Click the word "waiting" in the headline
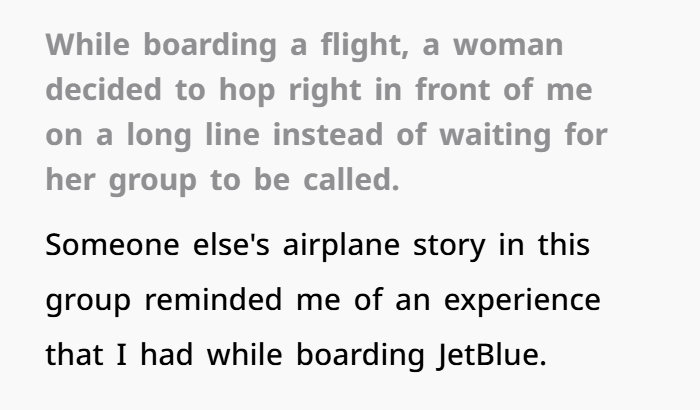This screenshot has width=700, height=410. (x=495, y=136)
